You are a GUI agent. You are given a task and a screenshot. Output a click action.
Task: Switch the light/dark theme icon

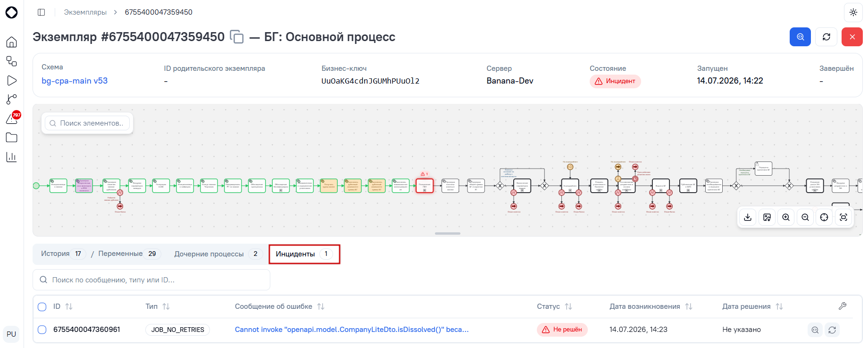[x=853, y=12]
